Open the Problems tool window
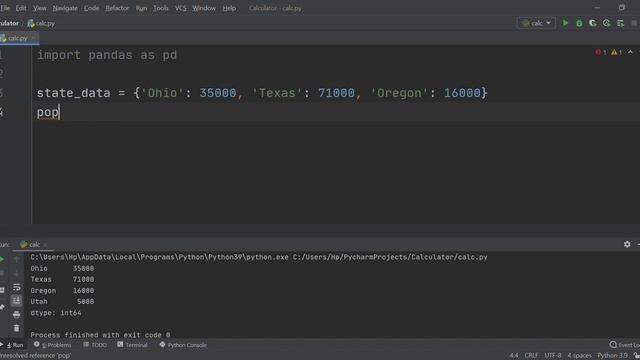 pyautogui.click(x=52, y=345)
